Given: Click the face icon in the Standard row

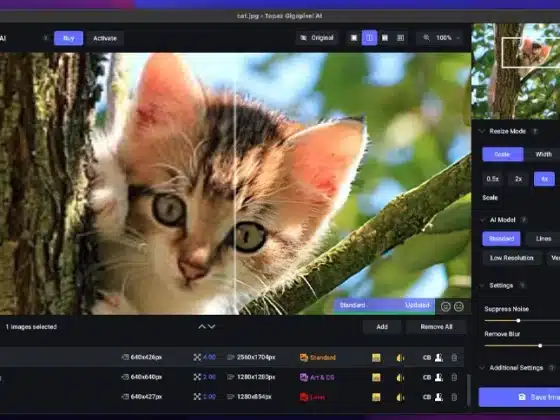Looking at the screenshot, I should pos(439,358).
